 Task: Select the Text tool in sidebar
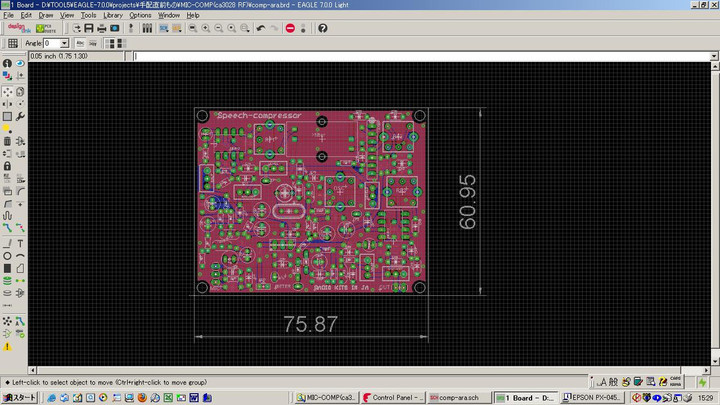coord(20,243)
